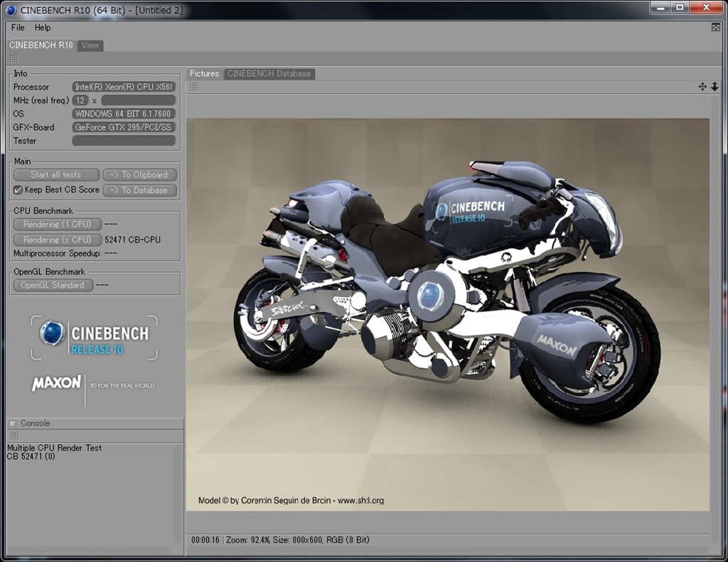Send results using To Database button
The width and height of the screenshot is (728, 562).
(x=140, y=190)
